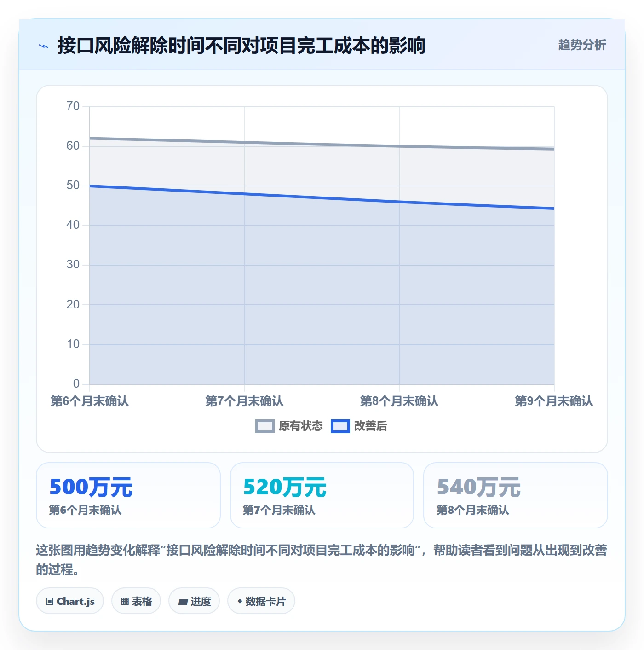Select the 520万元 data card

pos(322,495)
